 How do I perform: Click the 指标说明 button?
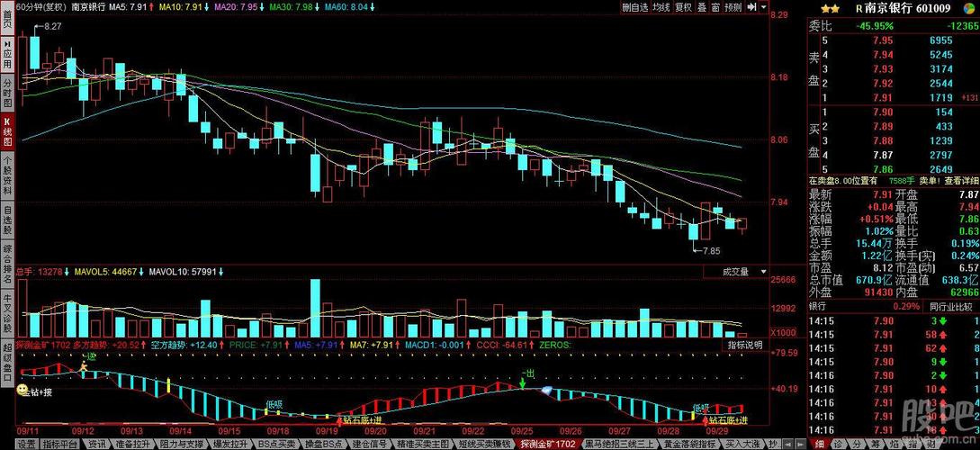pos(744,345)
